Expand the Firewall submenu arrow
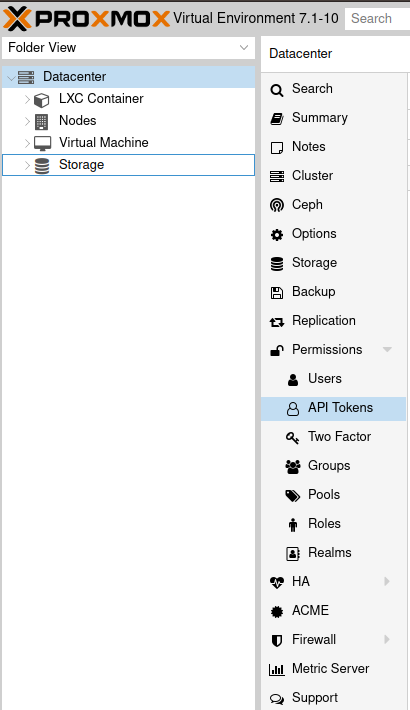This screenshot has width=410, height=710. [387, 639]
